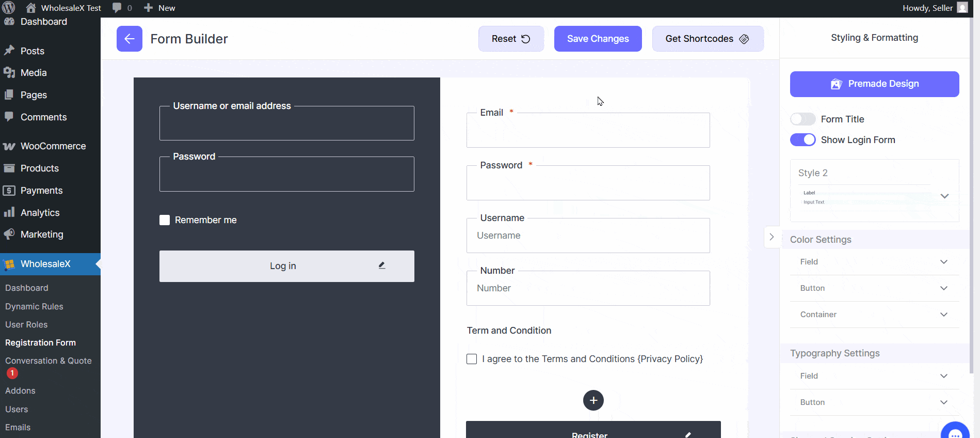Tick the Terms and Conditions agreement checkbox
The image size is (980, 438).
point(472,359)
